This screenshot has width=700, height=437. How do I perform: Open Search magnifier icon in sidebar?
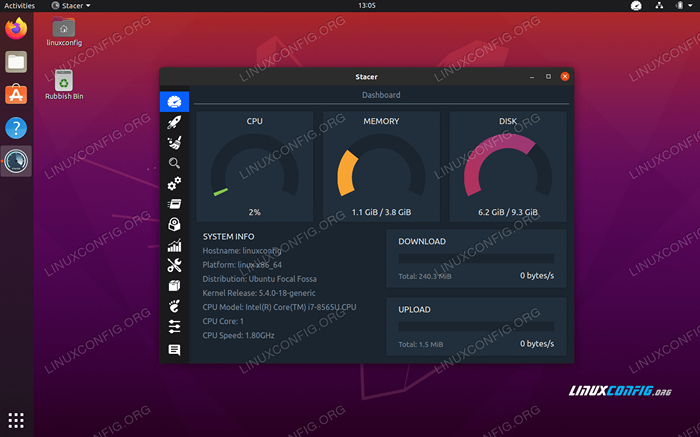174,163
